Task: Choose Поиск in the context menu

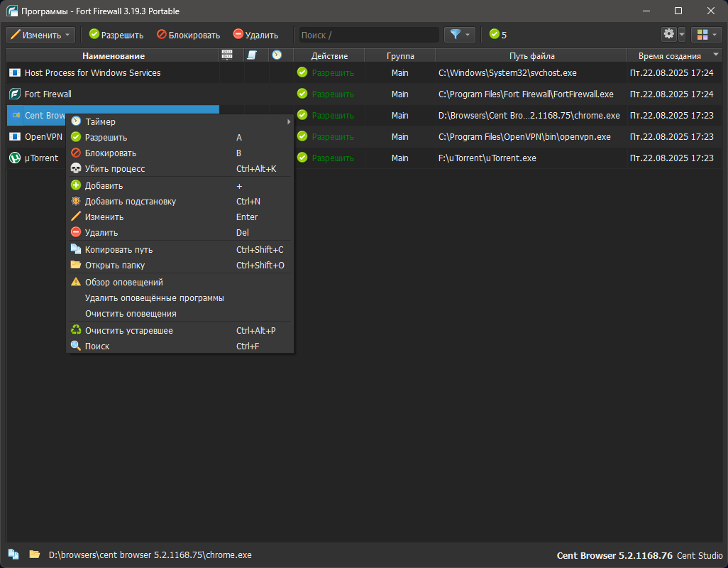Action: click(180, 346)
